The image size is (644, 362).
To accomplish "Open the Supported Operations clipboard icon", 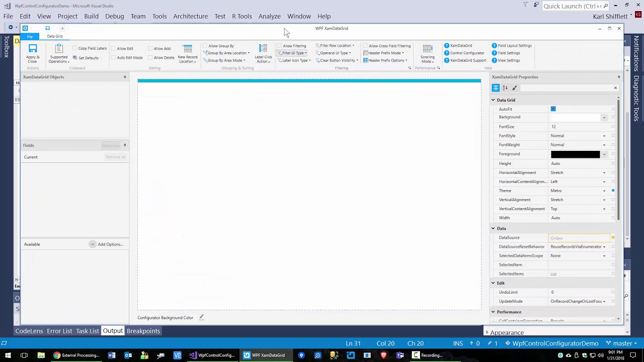I will (59, 48).
